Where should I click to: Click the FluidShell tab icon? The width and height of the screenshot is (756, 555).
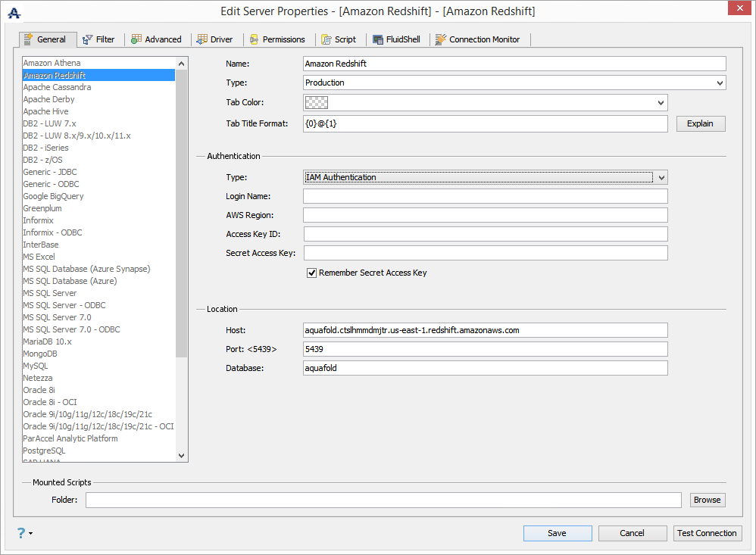(378, 39)
